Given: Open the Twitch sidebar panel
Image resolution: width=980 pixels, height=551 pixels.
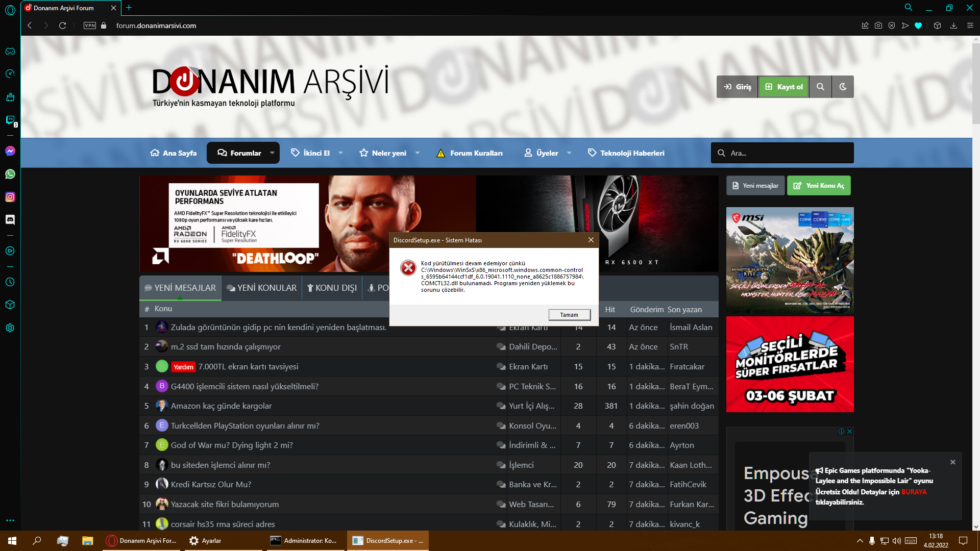Looking at the screenshot, I should tap(10, 120).
